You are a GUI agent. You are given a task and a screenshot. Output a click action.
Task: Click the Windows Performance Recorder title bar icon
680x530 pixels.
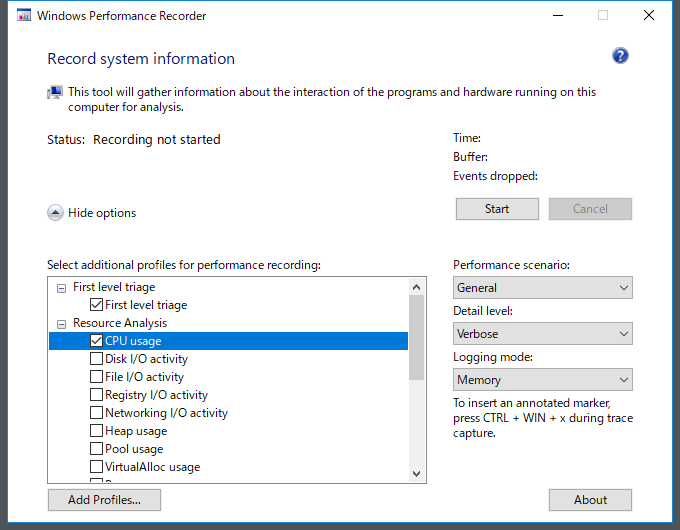(24, 15)
